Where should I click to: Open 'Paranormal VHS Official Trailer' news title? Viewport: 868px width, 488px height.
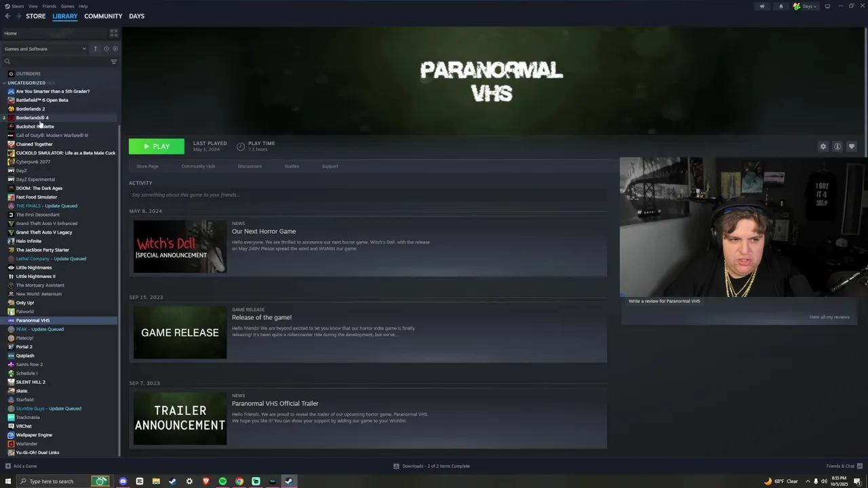[275, 403]
